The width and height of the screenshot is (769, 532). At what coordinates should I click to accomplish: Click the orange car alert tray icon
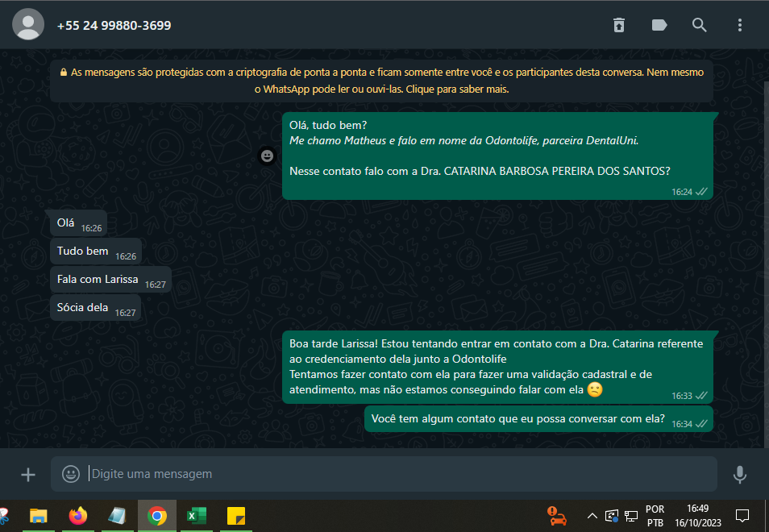(x=557, y=516)
